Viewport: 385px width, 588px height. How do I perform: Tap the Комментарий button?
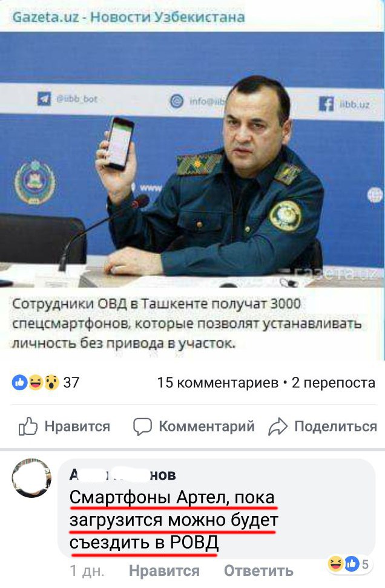tap(194, 426)
